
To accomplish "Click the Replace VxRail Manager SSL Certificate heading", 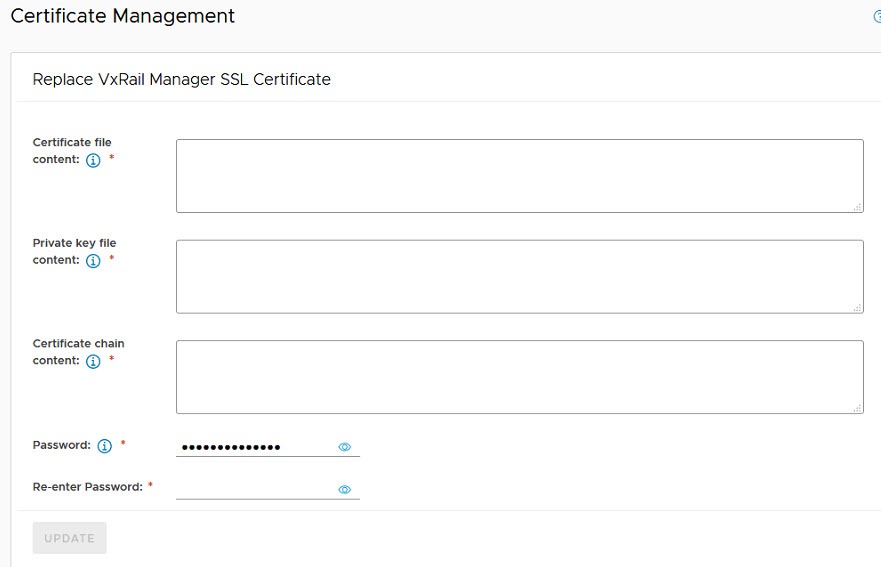I will tap(181, 79).
